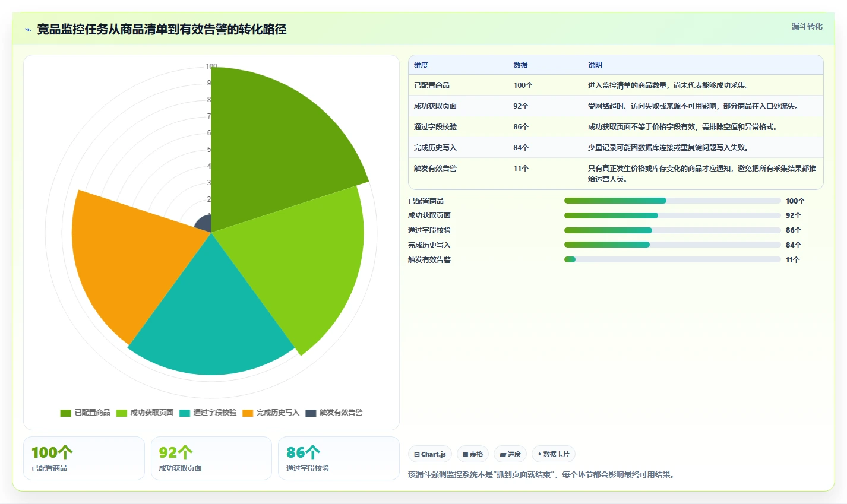
Task: Click the 84个 value in the table
Action: tap(521, 148)
